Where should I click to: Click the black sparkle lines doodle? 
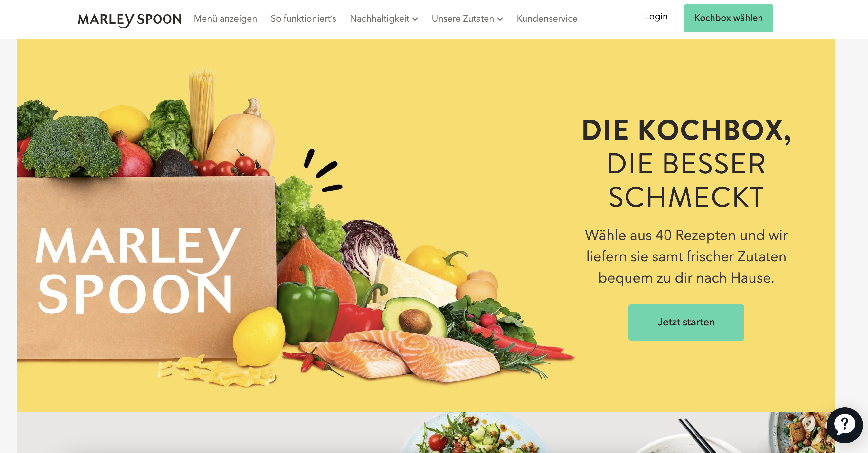pos(323,170)
